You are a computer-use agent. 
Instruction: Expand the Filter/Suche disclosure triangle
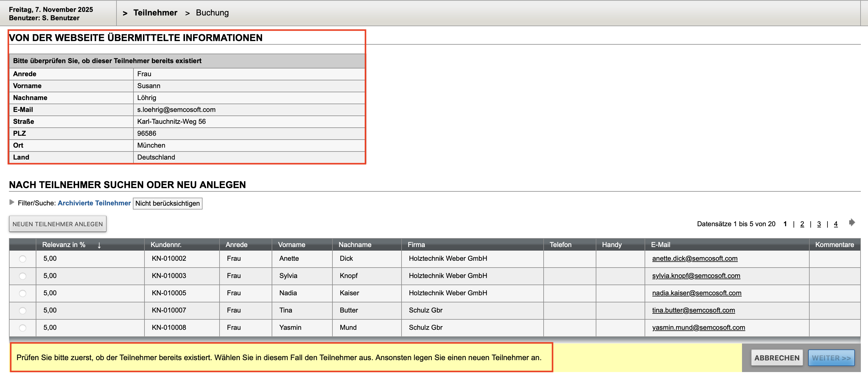click(12, 202)
